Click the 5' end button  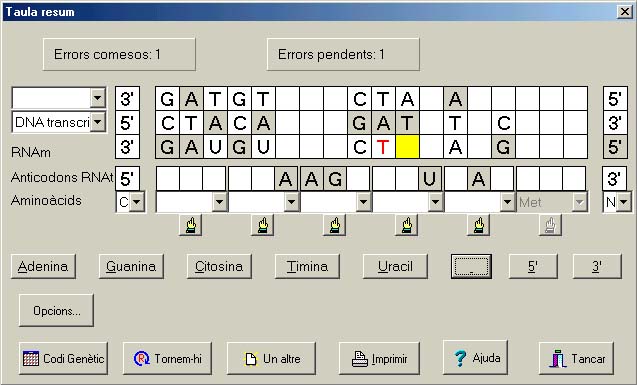pos(533,266)
